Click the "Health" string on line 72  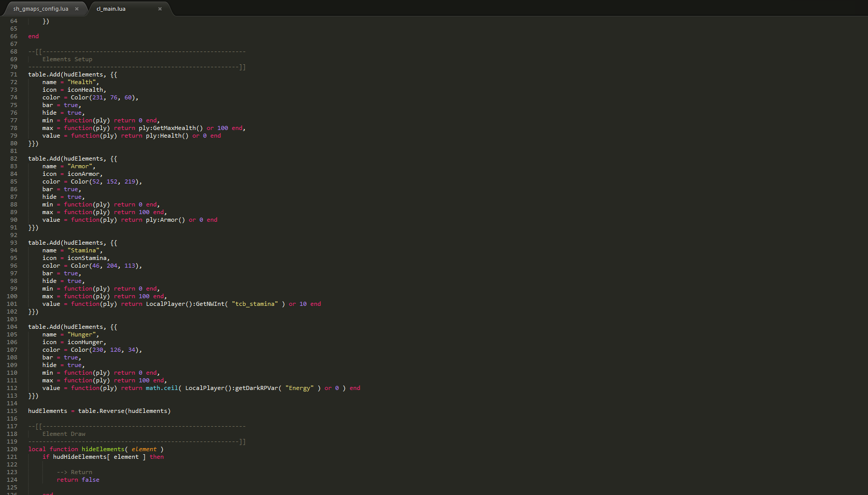click(x=82, y=82)
